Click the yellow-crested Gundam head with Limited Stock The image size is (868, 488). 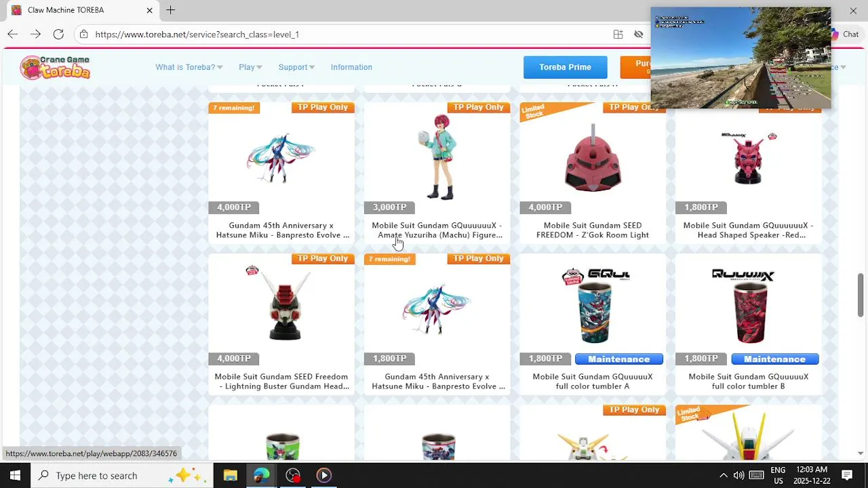tap(749, 437)
